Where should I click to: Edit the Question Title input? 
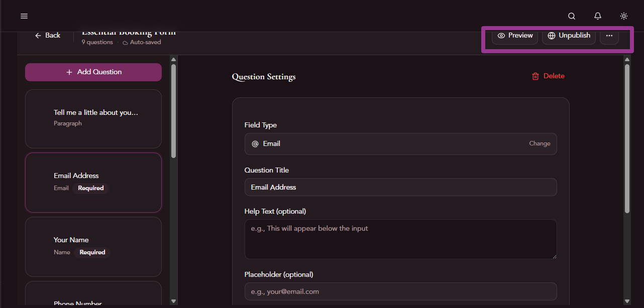point(400,187)
